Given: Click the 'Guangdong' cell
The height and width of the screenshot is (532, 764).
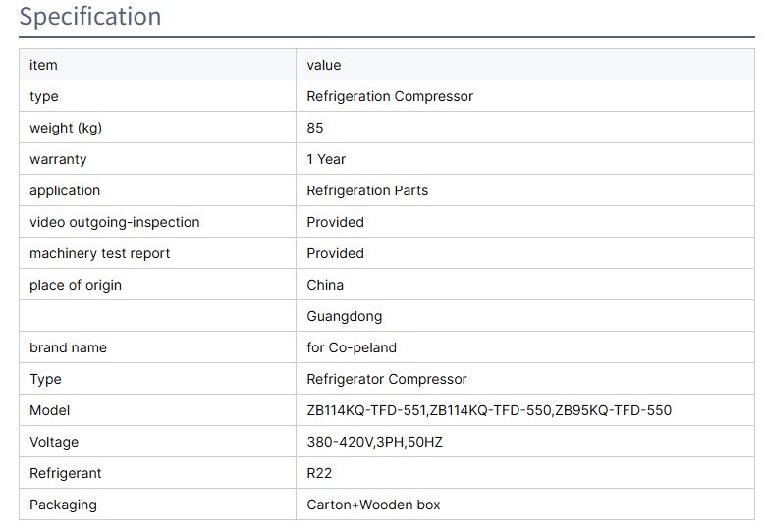Looking at the screenshot, I should (x=345, y=316).
